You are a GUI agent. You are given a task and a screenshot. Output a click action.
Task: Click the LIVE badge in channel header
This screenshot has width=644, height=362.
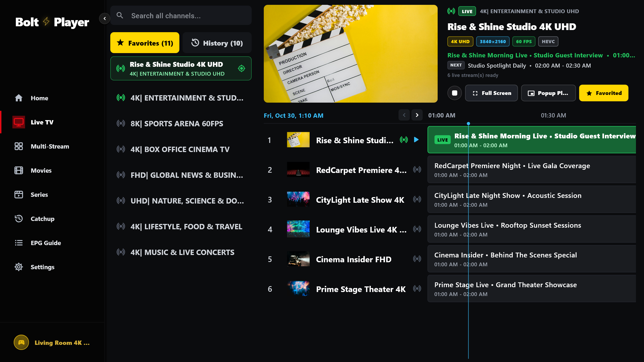(467, 11)
